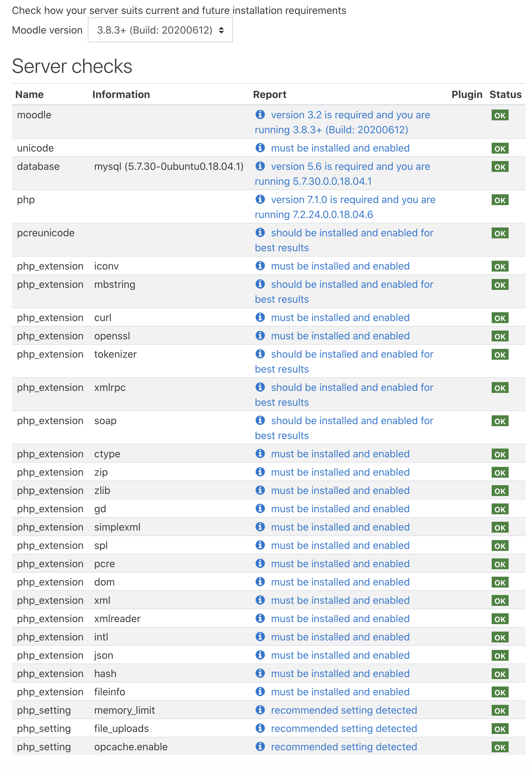Open mbstring 'should be installed' link
532x774 pixels.
[x=344, y=292]
